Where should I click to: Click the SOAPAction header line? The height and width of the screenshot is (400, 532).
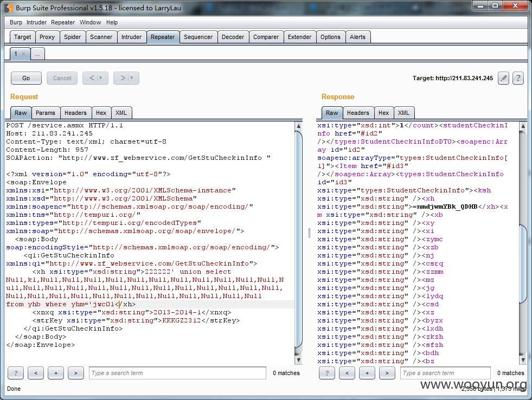pyautogui.click(x=138, y=158)
